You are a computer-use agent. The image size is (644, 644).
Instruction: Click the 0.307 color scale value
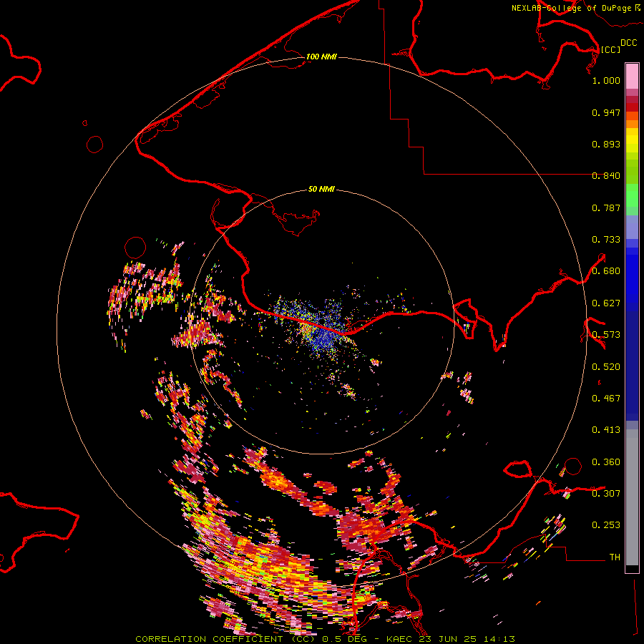[606, 493]
